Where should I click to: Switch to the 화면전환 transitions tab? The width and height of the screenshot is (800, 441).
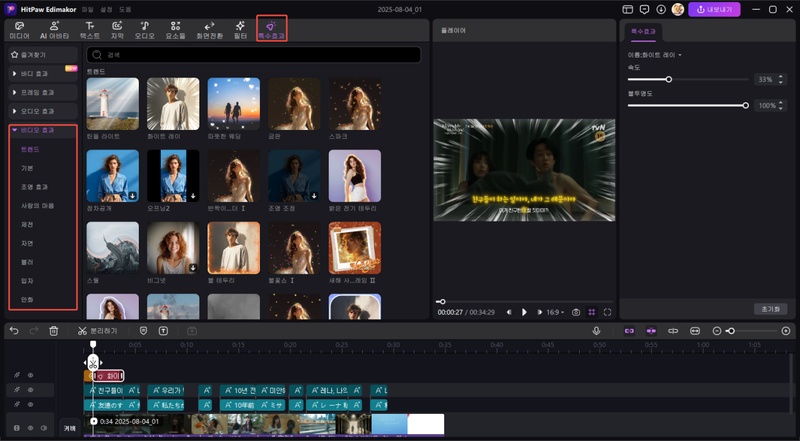210,31
